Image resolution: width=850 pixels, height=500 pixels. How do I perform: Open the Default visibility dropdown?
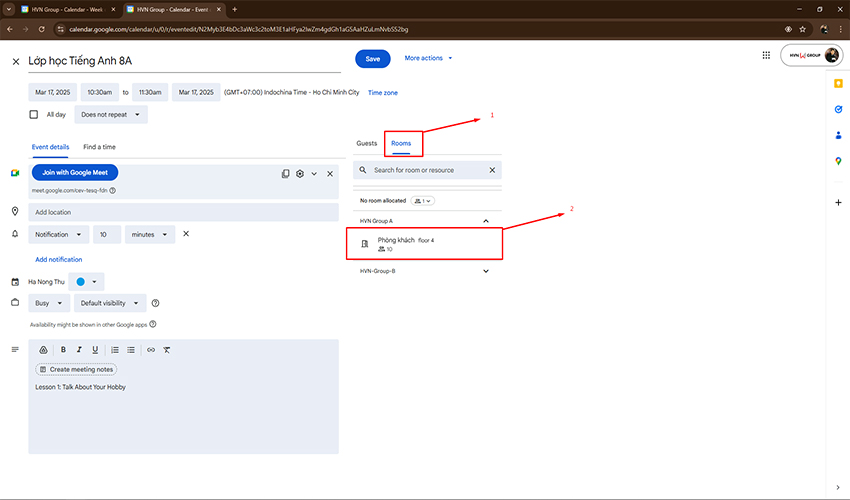point(110,303)
